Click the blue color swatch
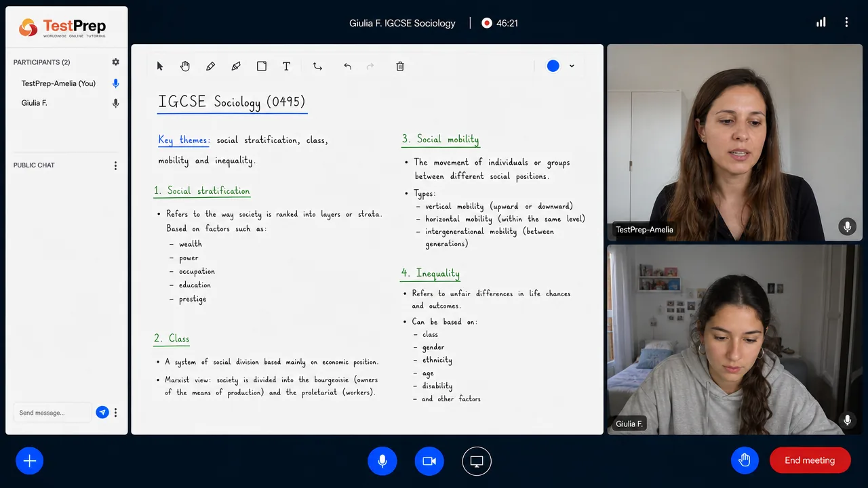Image resolution: width=868 pixels, height=488 pixels. pyautogui.click(x=553, y=66)
